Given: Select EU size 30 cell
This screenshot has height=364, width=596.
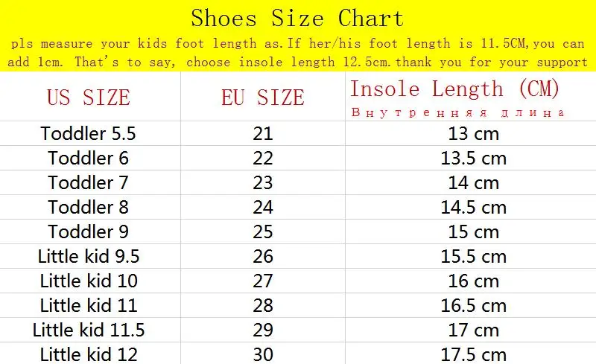Looking at the screenshot, I should click(263, 354).
